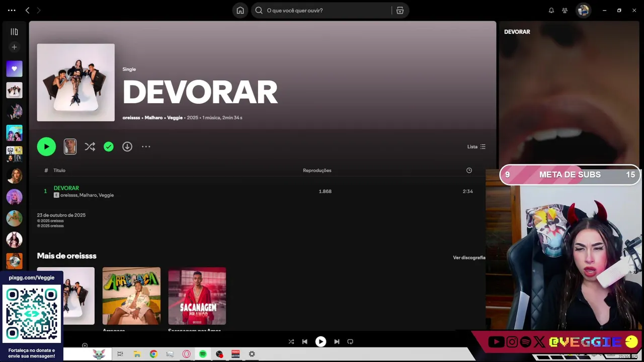Open File Explorer from the taskbar

point(137,354)
